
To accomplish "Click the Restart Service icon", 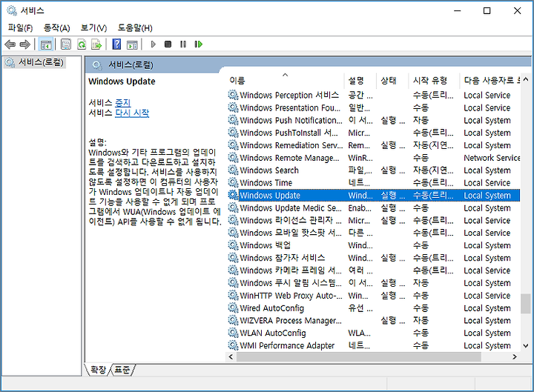I will point(199,44).
